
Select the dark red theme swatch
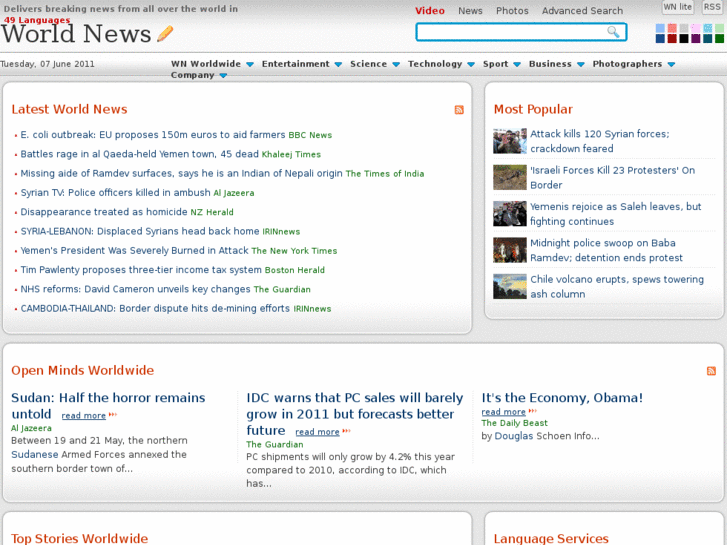672,38
